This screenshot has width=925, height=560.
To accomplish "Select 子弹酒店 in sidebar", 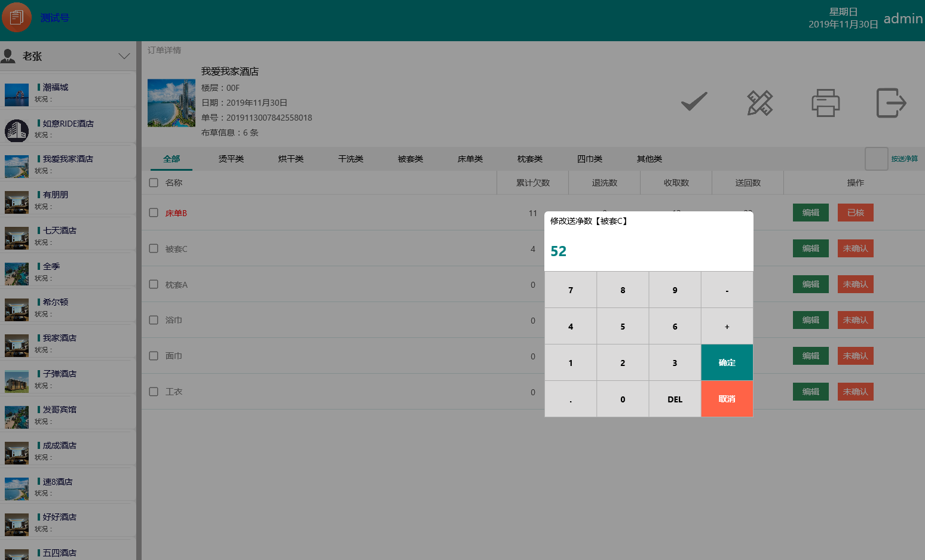I will (x=68, y=379).
